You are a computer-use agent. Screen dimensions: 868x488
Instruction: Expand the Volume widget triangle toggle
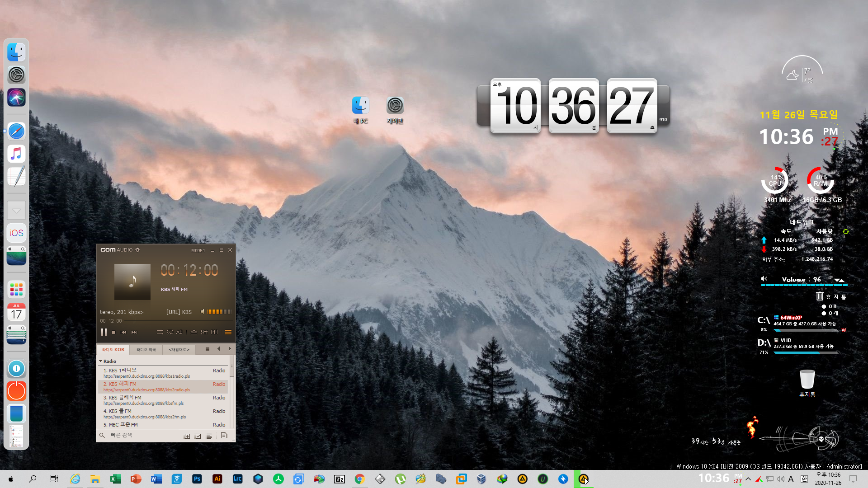point(839,280)
